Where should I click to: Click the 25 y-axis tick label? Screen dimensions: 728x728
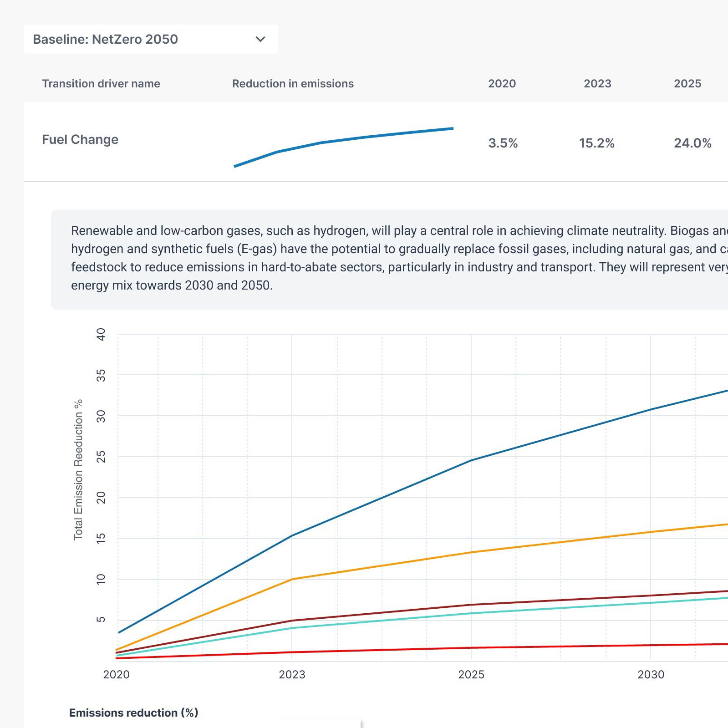[101, 457]
